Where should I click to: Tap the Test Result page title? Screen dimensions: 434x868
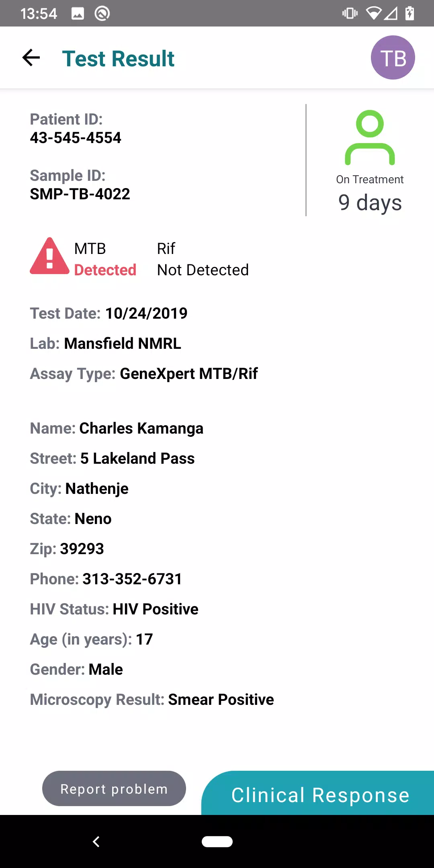[x=118, y=59]
